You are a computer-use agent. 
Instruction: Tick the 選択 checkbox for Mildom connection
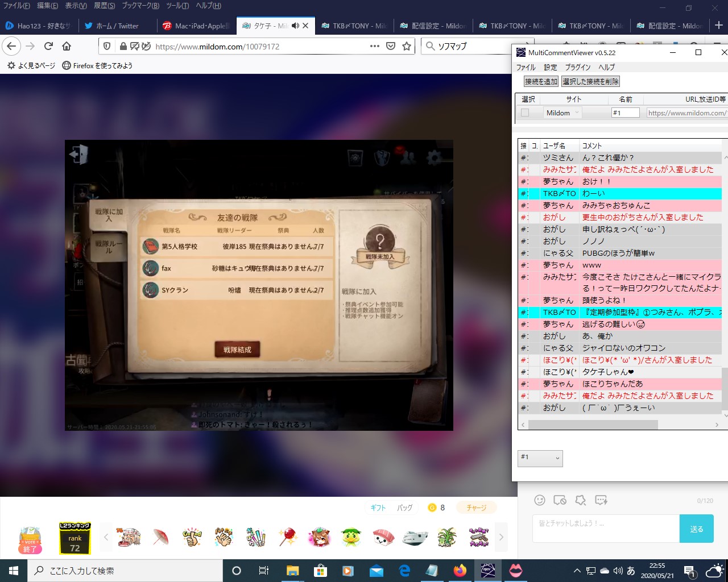coord(525,113)
